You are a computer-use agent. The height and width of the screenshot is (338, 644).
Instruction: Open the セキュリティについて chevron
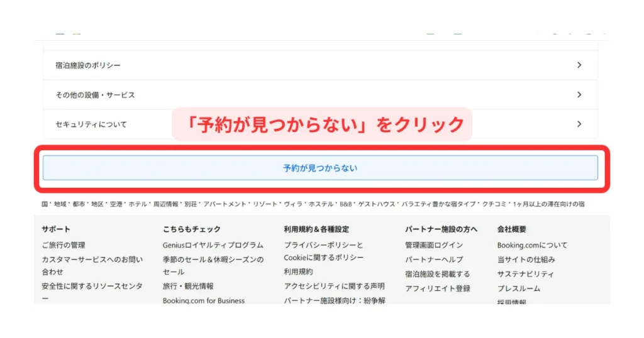coord(579,124)
